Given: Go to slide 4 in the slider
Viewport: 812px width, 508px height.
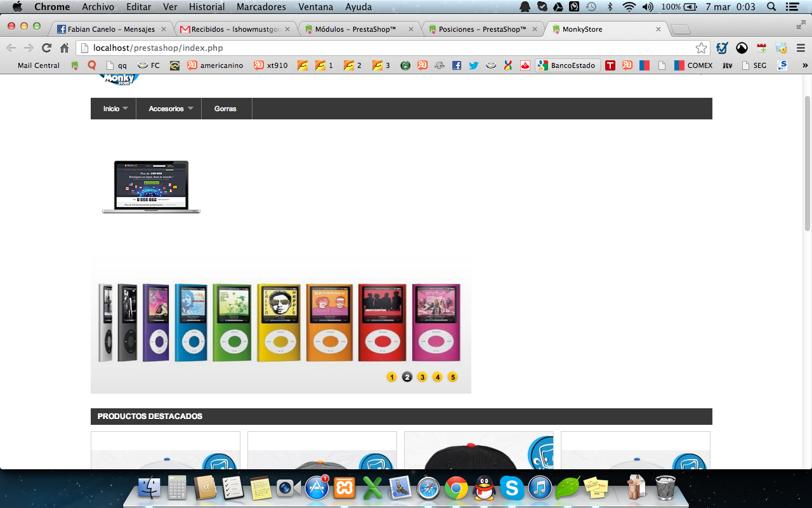Looking at the screenshot, I should pyautogui.click(x=437, y=377).
